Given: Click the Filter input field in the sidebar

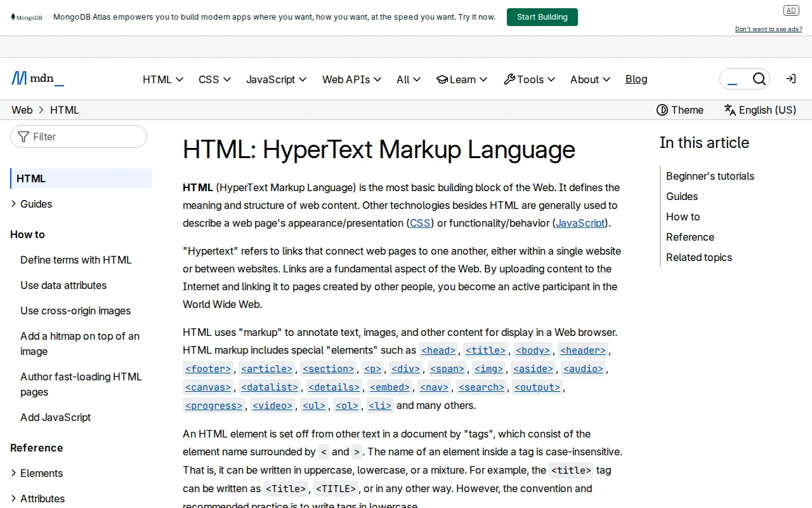Looking at the screenshot, I should 78,136.
